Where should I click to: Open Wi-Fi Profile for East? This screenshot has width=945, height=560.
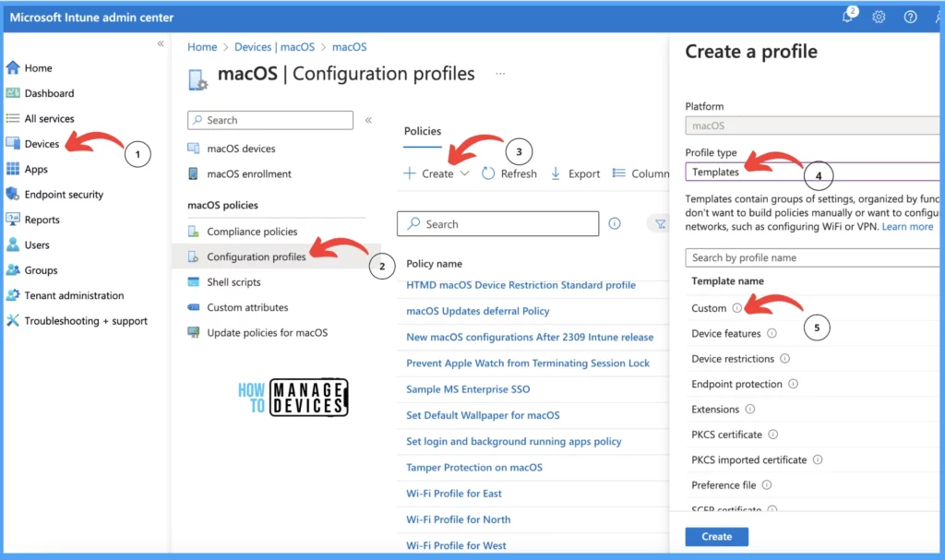[x=454, y=493]
